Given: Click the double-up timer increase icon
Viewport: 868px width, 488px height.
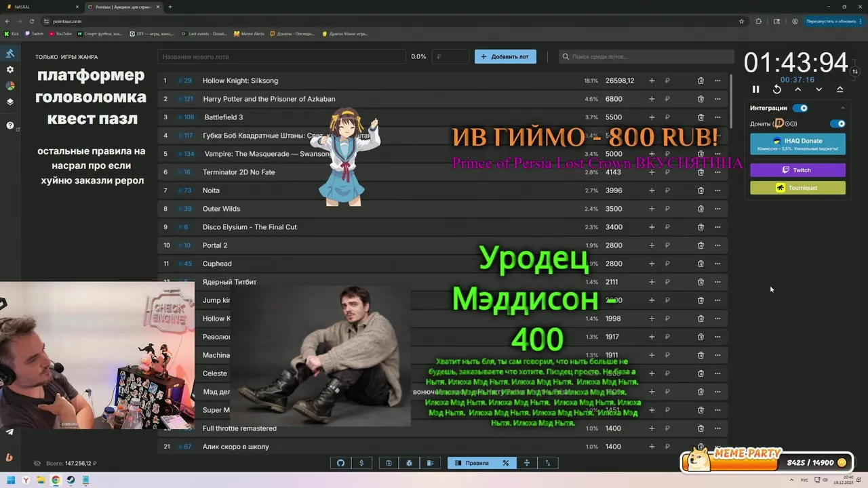Looking at the screenshot, I should (840, 89).
